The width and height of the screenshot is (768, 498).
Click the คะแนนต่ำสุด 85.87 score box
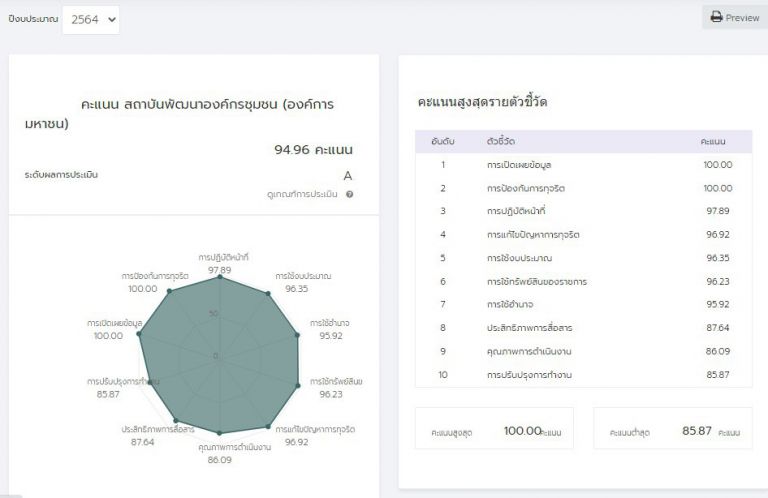[x=672, y=431]
